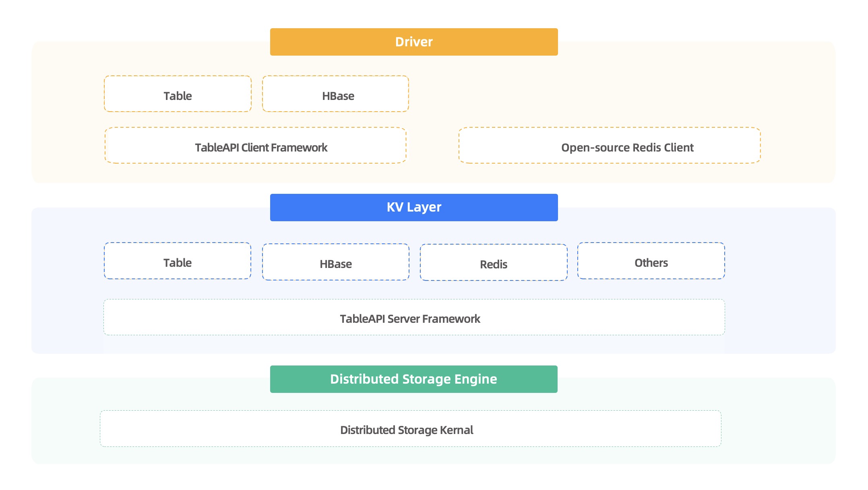This screenshot has width=868, height=490.
Task: Select the HBase box in KV Layer
Action: (335, 262)
